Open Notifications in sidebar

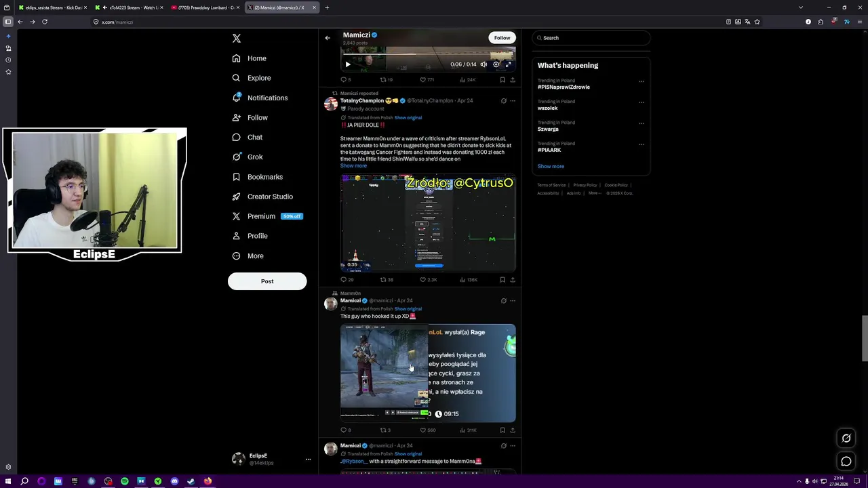[260, 98]
